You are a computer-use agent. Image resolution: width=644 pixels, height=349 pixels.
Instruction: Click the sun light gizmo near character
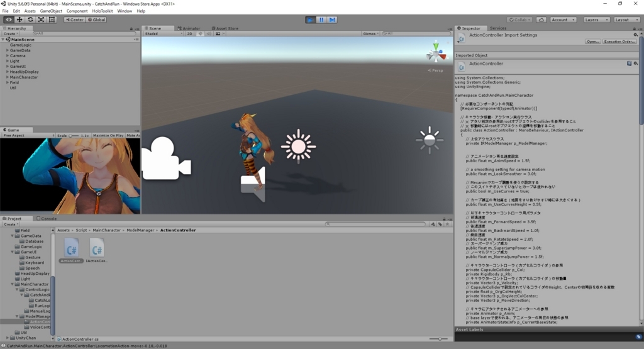pyautogui.click(x=299, y=146)
